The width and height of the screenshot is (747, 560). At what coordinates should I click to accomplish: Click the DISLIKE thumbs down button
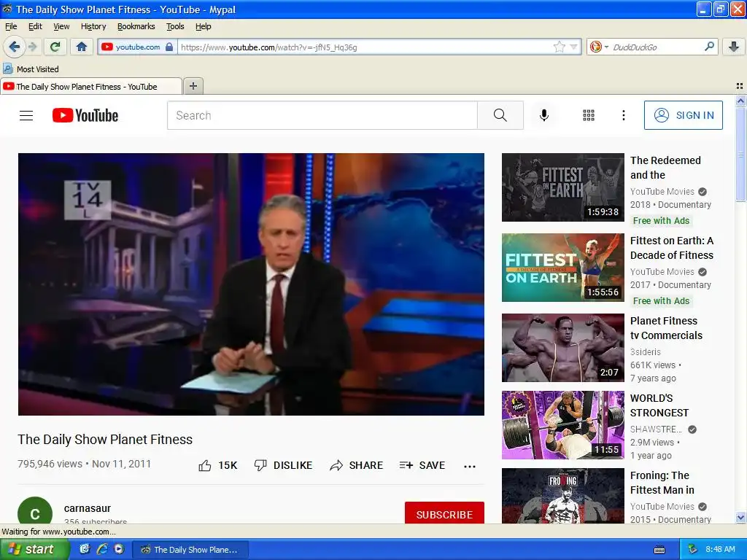(x=284, y=465)
